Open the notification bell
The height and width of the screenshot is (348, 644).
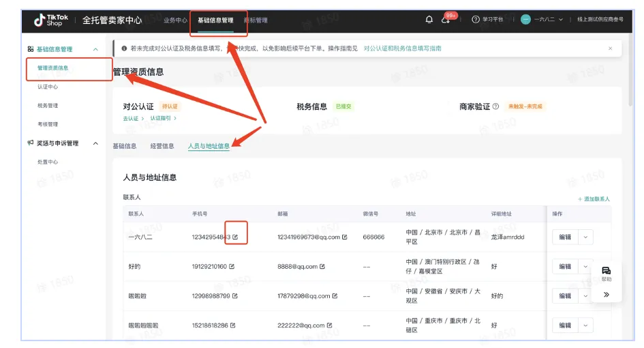[429, 19]
